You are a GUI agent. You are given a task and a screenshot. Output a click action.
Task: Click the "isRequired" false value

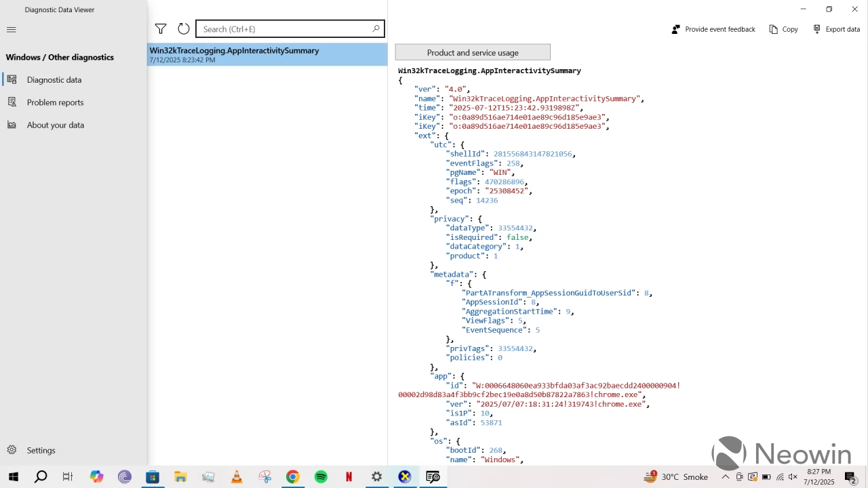[517, 237]
